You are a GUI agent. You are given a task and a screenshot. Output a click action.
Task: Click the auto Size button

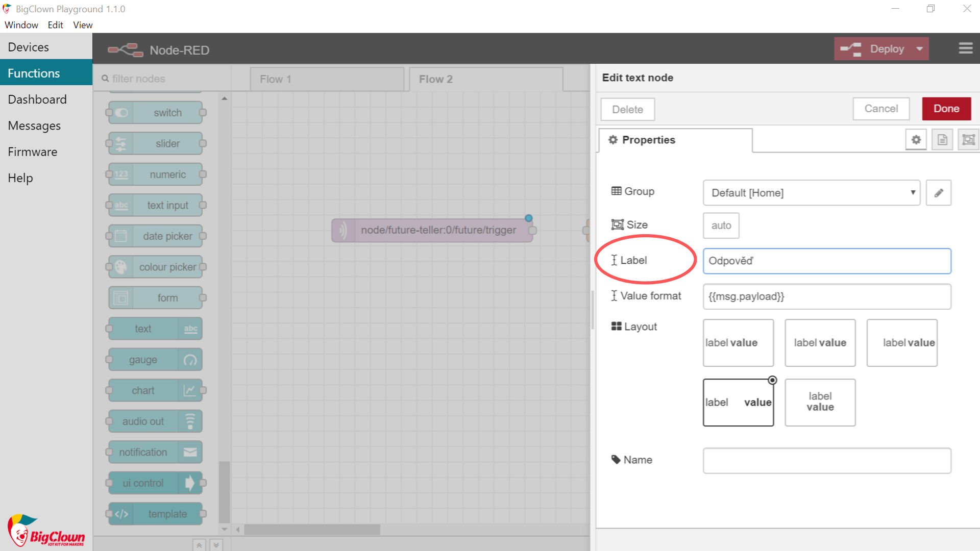point(721,226)
